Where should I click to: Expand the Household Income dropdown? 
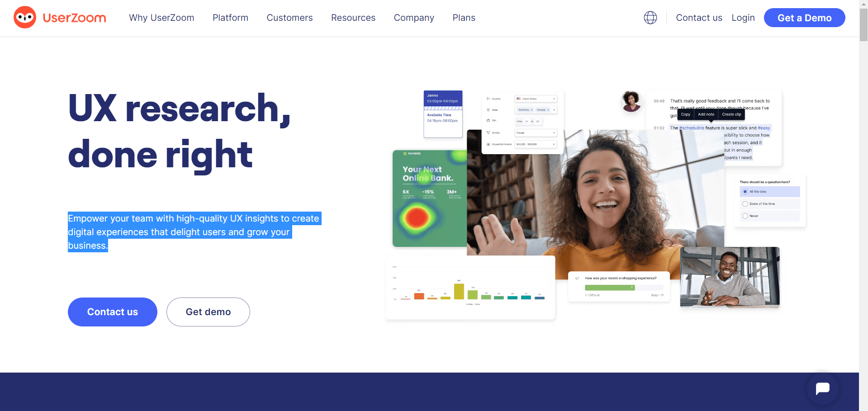pos(536,144)
